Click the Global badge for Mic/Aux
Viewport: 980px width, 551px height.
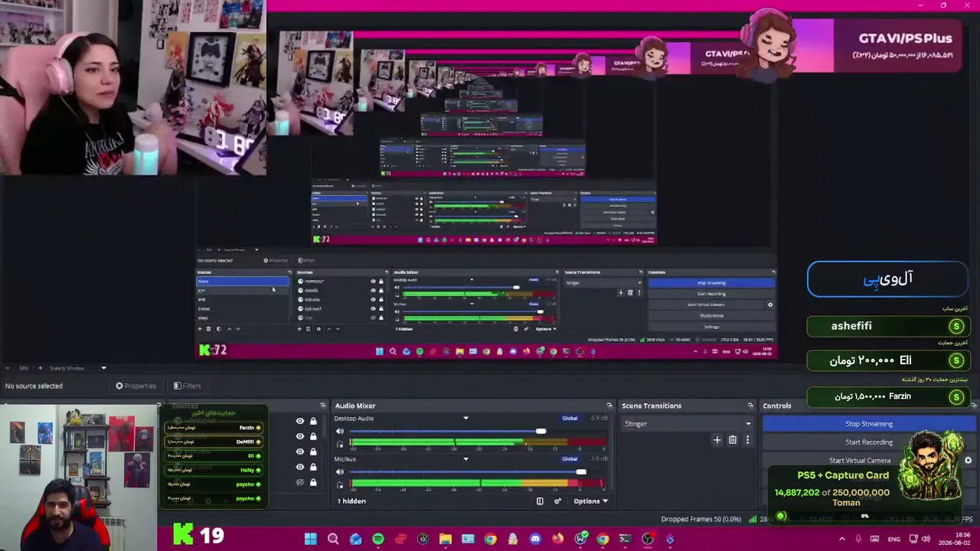tap(570, 459)
